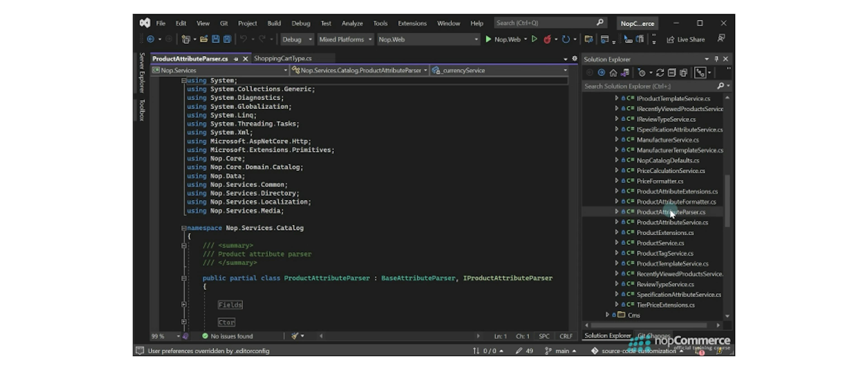Open the ProductAttributeParser type navigation dropdown
868x370 pixels.
coord(360,70)
